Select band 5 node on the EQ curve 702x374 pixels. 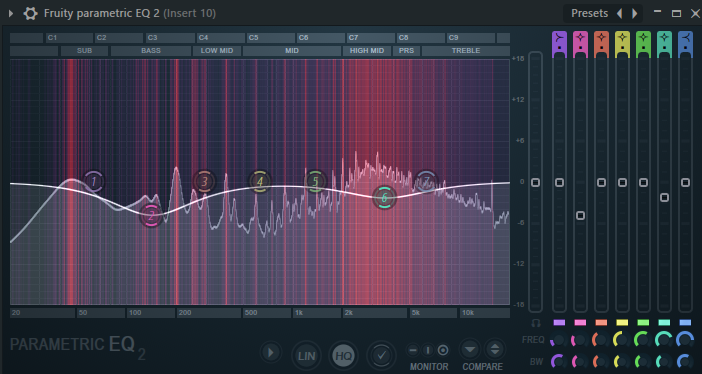point(315,182)
